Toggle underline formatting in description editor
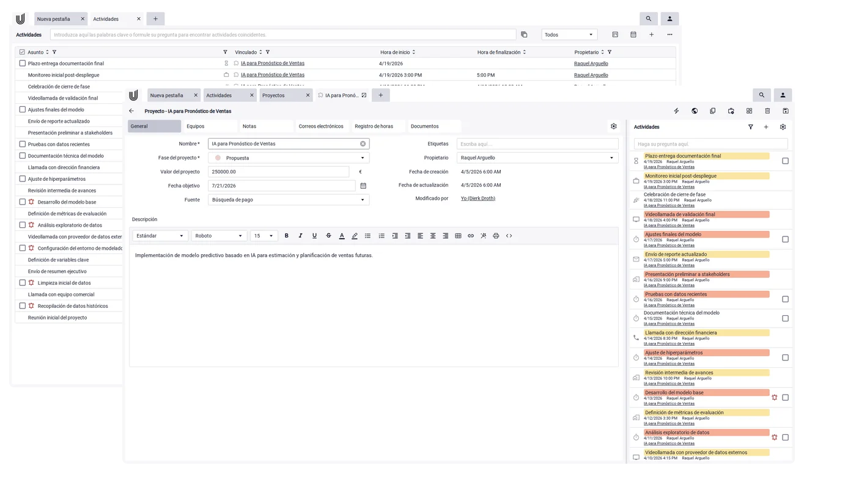The width and height of the screenshot is (856, 504). tap(314, 236)
